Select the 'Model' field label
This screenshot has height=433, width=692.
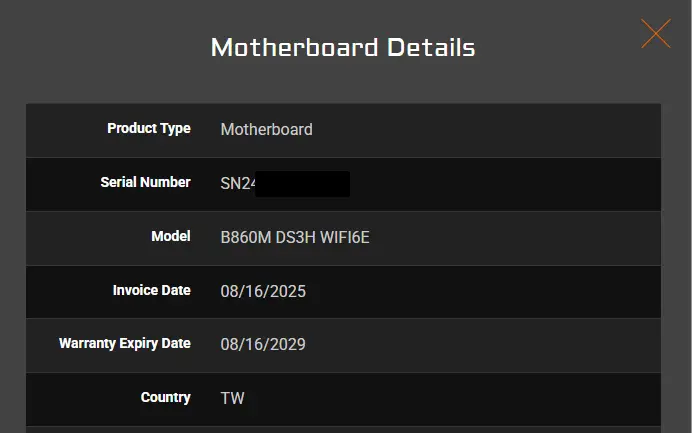(170, 236)
